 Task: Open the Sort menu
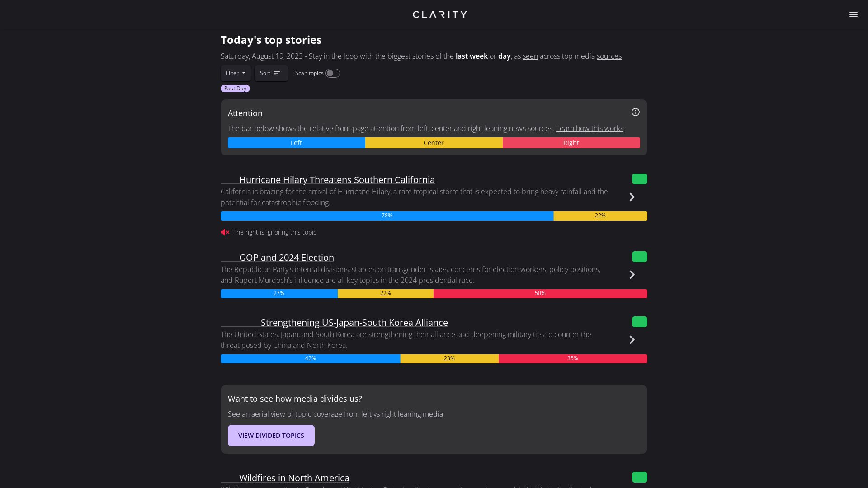(x=271, y=73)
